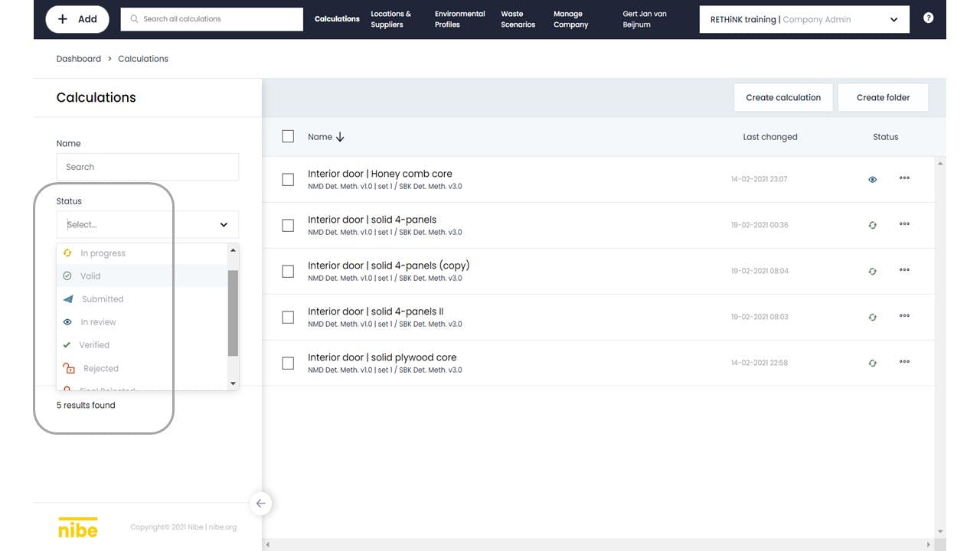Click the status list scrollbar down arrow

tap(234, 383)
